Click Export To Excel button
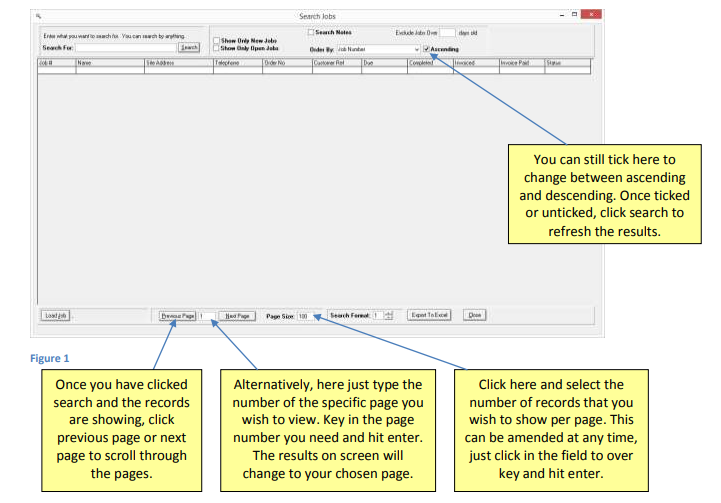Screen dimensions: 721x503 pyautogui.click(x=429, y=315)
